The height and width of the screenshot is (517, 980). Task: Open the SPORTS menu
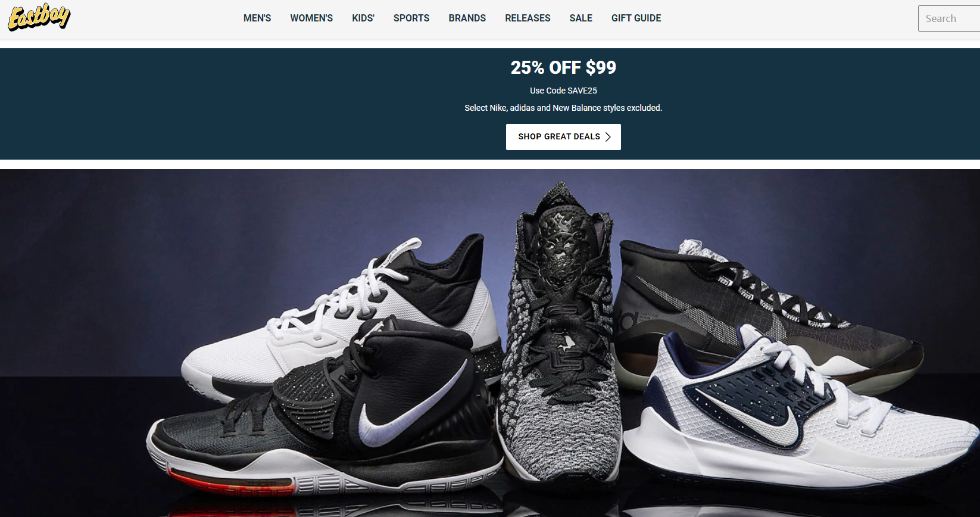click(411, 18)
